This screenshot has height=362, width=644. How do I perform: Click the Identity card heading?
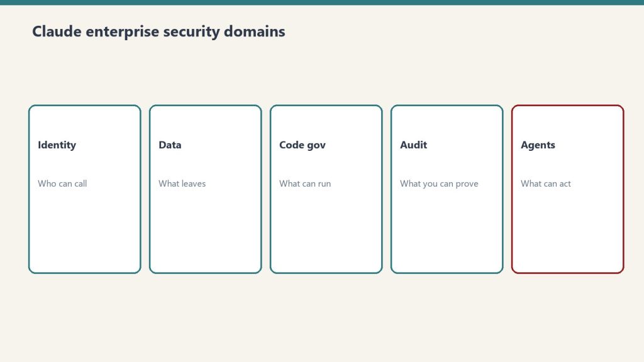tap(57, 145)
